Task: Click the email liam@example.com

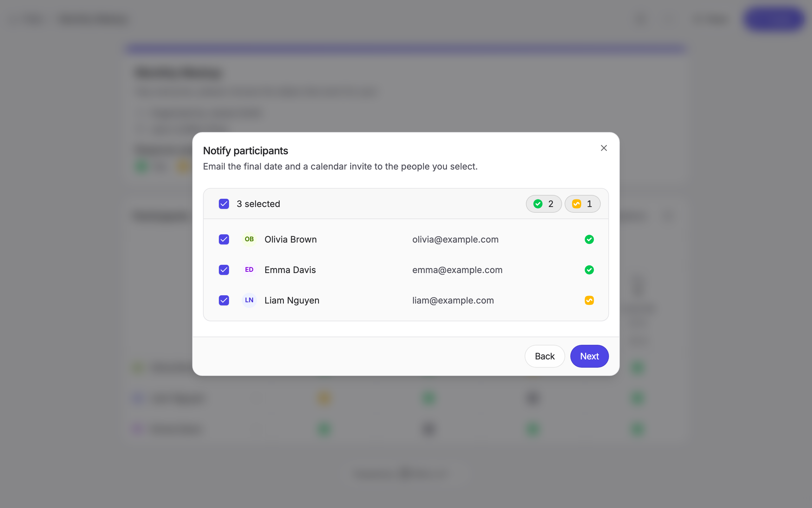Action: 453,300
